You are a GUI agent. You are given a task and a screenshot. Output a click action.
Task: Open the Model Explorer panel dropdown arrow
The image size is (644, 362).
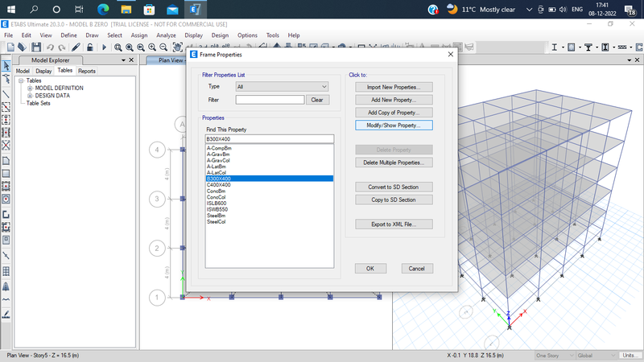[123, 60]
